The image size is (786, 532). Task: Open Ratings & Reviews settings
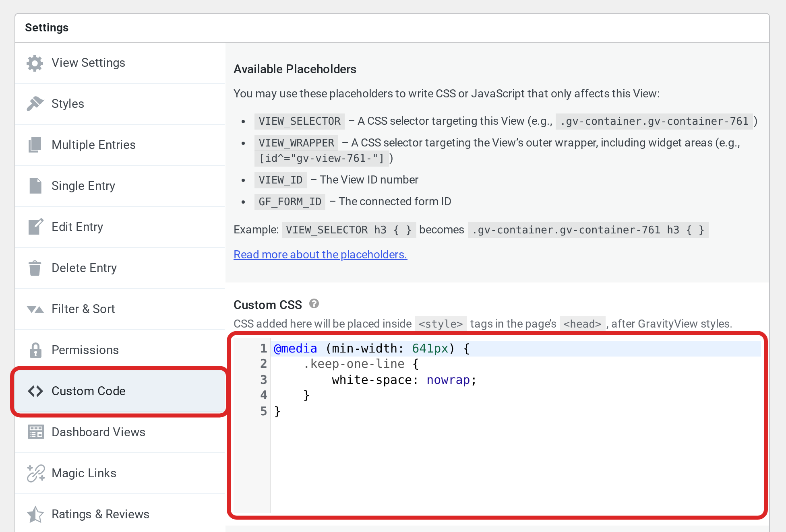[120, 513]
